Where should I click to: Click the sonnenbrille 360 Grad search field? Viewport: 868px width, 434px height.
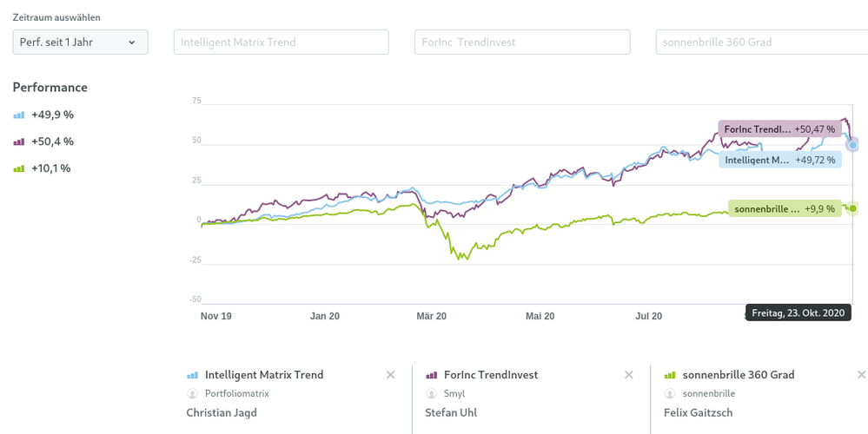pos(760,43)
